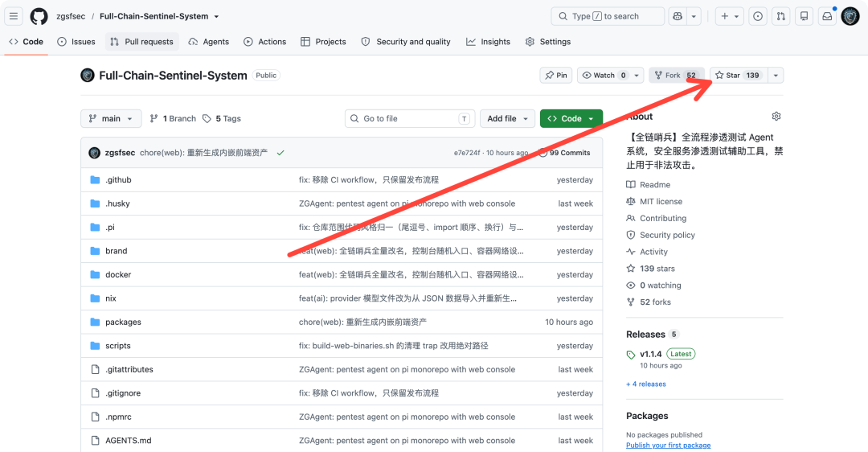
Task: Open the packages folder
Action: click(124, 322)
